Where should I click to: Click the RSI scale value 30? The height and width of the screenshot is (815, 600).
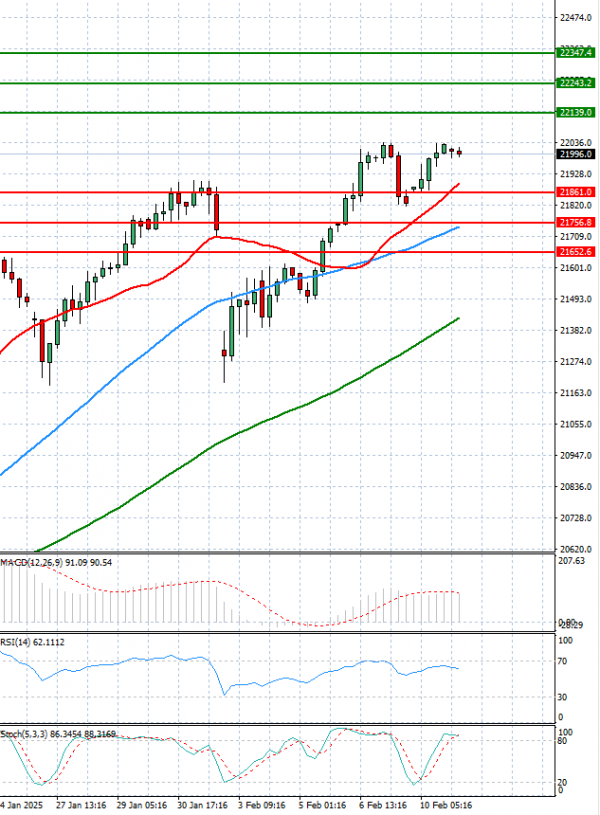562,697
